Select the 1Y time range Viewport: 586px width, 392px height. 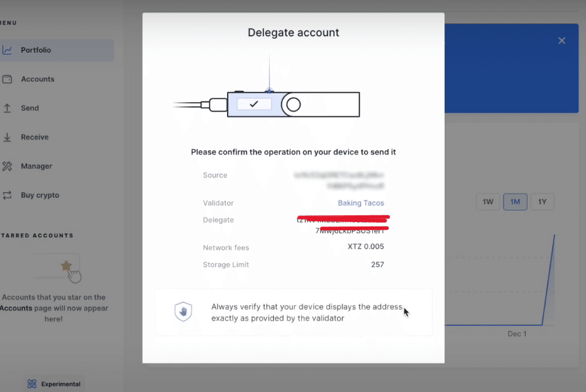tap(542, 202)
